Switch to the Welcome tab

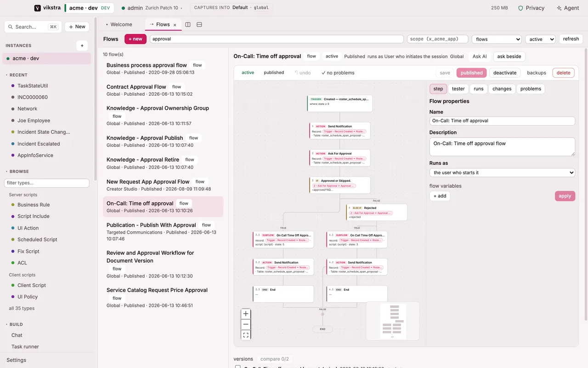119,24
